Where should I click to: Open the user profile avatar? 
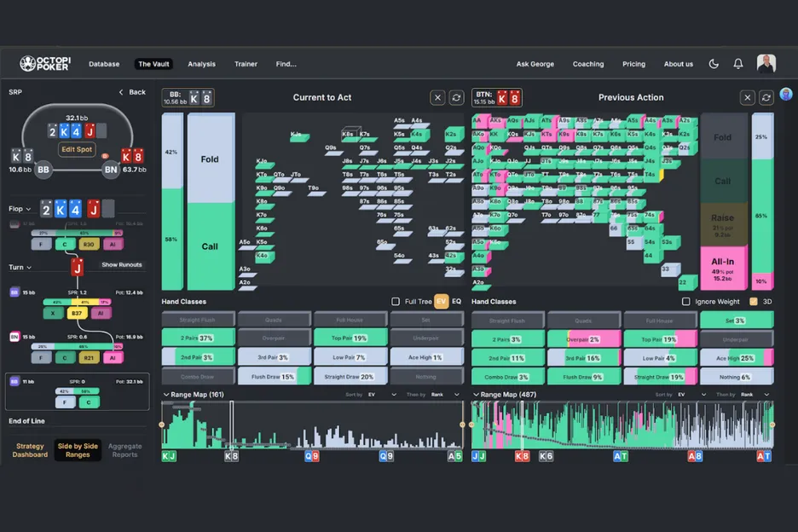[x=766, y=64]
